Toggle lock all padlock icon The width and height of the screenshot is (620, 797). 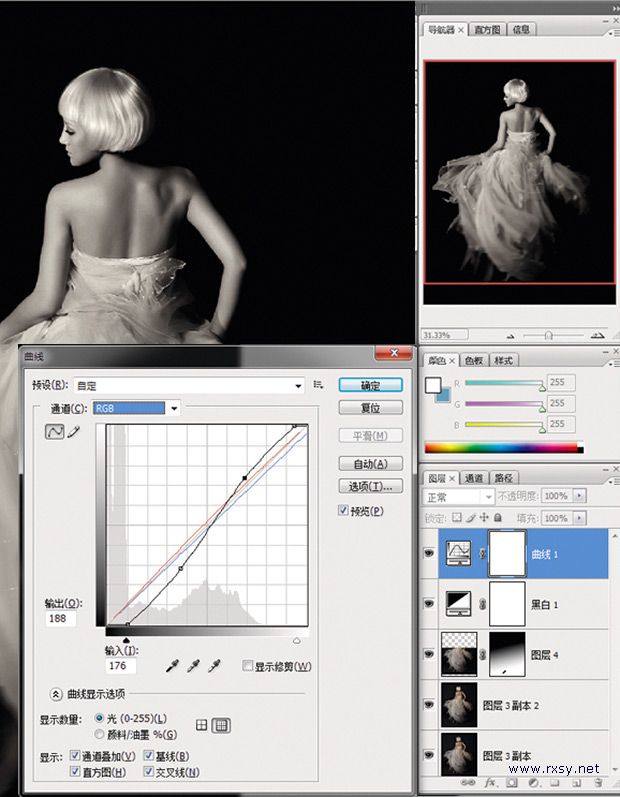click(x=498, y=517)
